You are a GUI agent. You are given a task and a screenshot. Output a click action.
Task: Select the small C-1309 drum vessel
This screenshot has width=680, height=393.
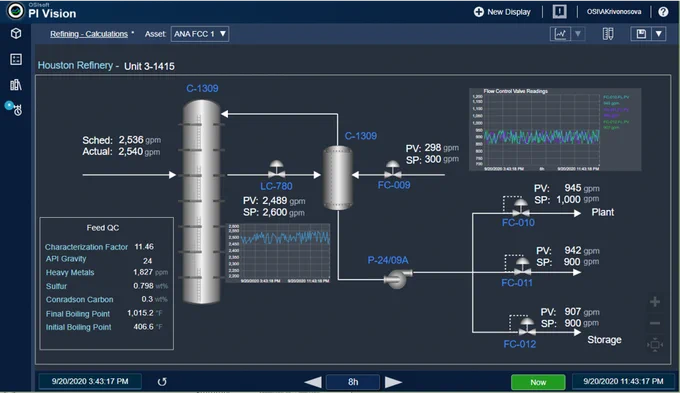click(338, 178)
